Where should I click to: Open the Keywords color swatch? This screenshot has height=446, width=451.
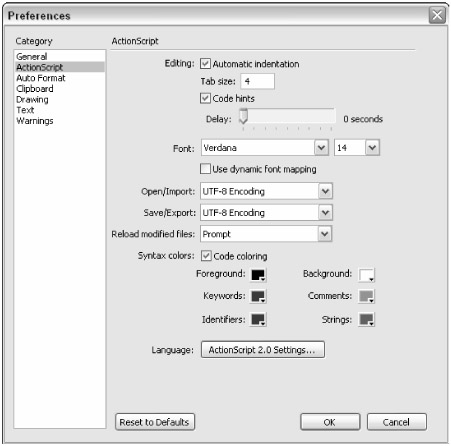tap(258, 296)
